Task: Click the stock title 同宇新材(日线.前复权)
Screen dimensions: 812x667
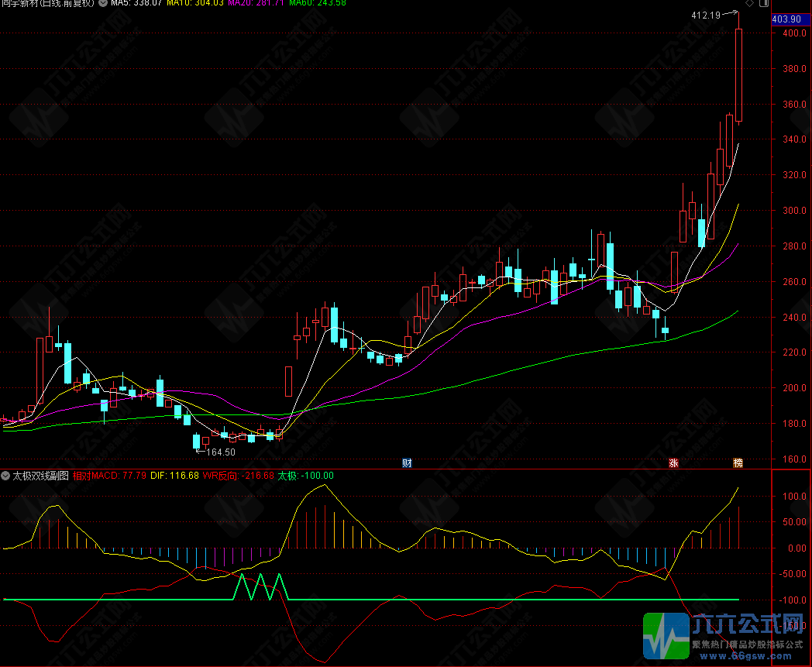Action: 48,2
